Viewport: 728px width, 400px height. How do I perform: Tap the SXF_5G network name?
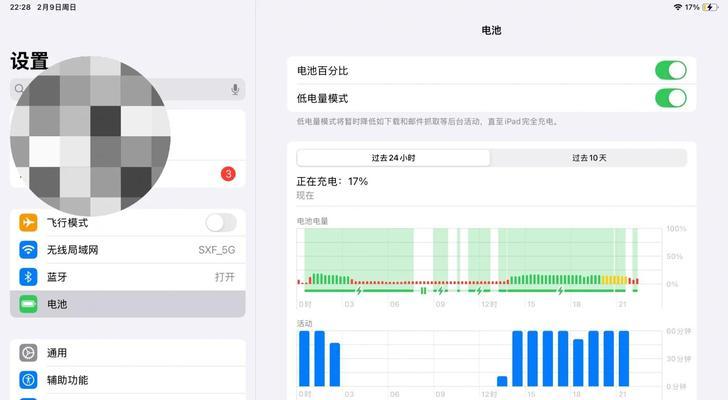tap(216, 250)
